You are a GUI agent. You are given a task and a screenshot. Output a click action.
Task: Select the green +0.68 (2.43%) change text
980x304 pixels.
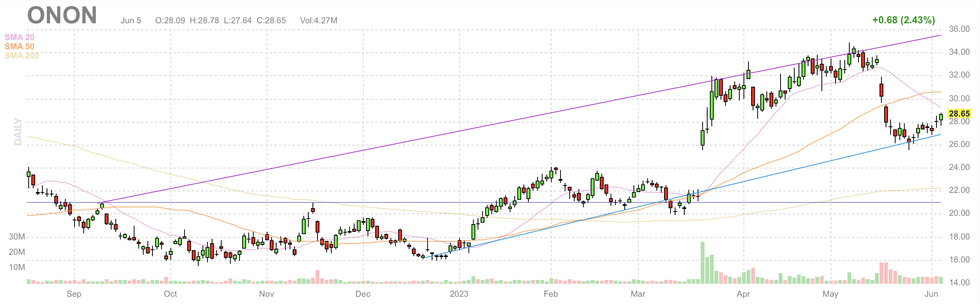(903, 20)
